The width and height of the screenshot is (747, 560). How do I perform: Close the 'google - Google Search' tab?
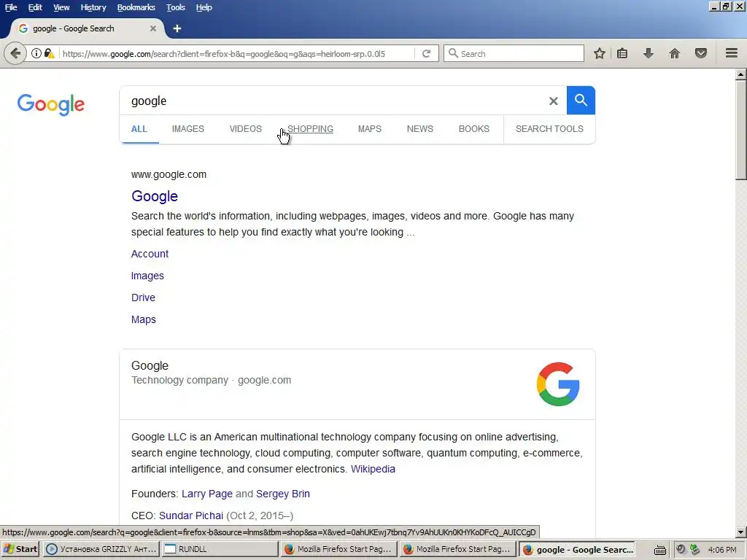coord(153,28)
